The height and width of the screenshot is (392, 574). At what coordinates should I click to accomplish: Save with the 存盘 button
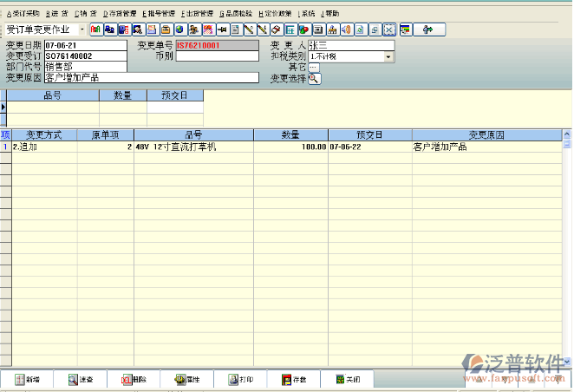pos(293,380)
